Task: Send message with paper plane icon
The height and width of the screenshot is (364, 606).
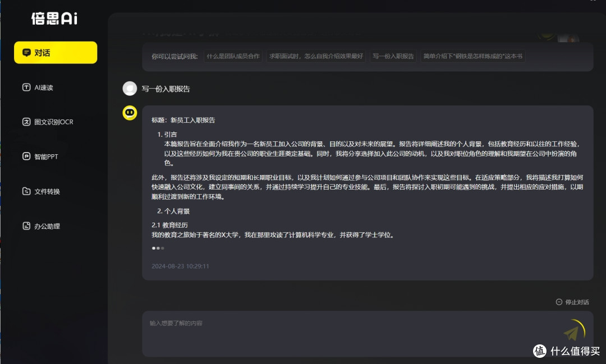Action: (572, 333)
